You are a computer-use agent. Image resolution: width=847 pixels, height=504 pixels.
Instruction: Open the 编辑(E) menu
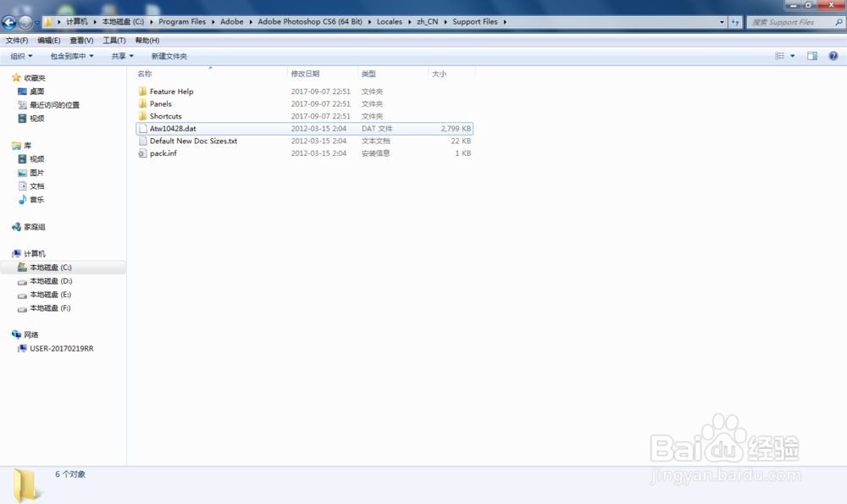[x=48, y=41]
